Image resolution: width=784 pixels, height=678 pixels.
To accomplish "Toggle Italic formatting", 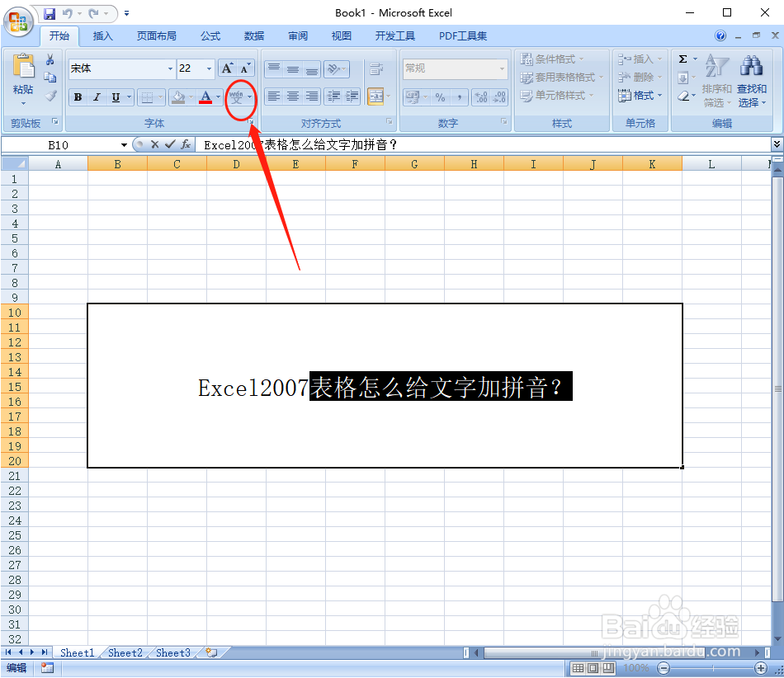I will (97, 97).
